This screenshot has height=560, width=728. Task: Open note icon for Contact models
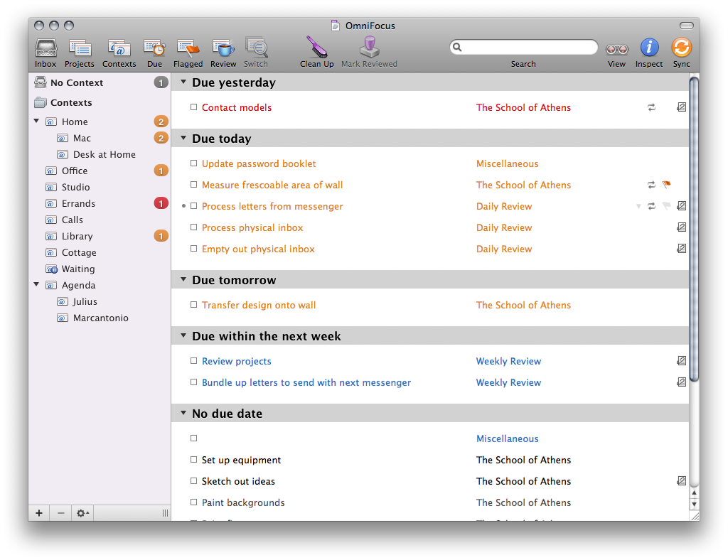tap(681, 107)
